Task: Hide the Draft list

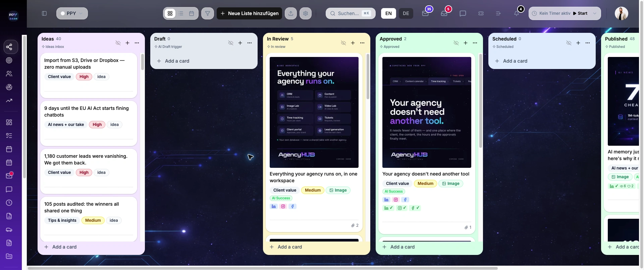Action: pyautogui.click(x=231, y=43)
